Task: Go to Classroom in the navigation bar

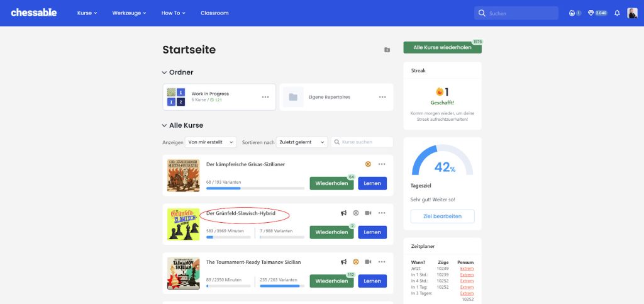Action: tap(214, 13)
